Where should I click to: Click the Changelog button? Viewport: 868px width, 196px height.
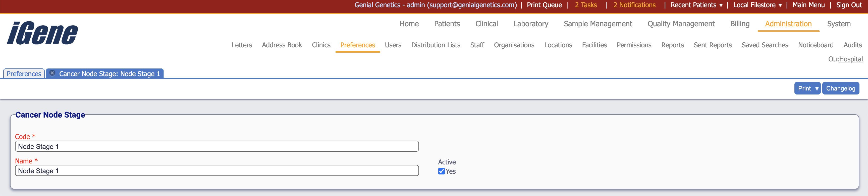pyautogui.click(x=840, y=88)
